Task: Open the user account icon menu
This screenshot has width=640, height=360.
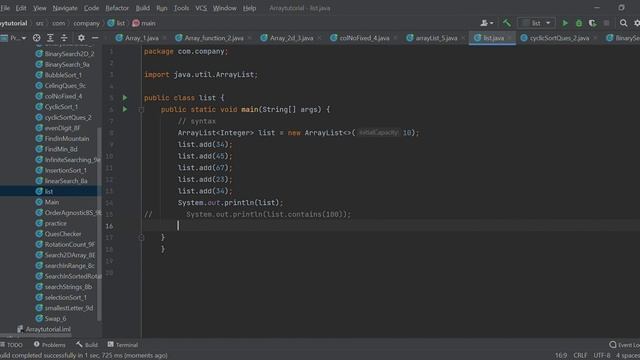Action: pos(487,23)
